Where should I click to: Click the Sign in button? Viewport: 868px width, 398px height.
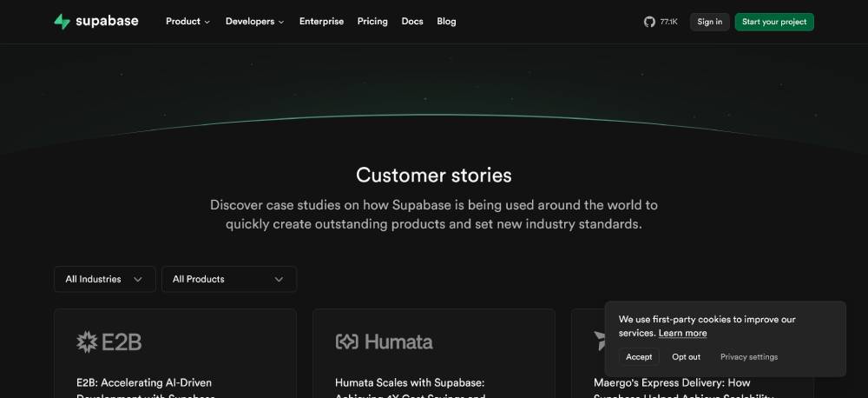click(x=710, y=23)
